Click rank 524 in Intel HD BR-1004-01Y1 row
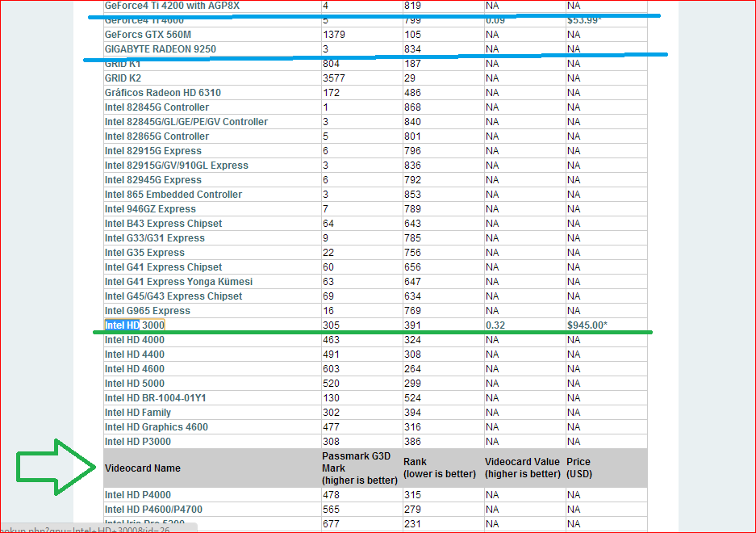Screen dimensions: 756x533 [413, 397]
